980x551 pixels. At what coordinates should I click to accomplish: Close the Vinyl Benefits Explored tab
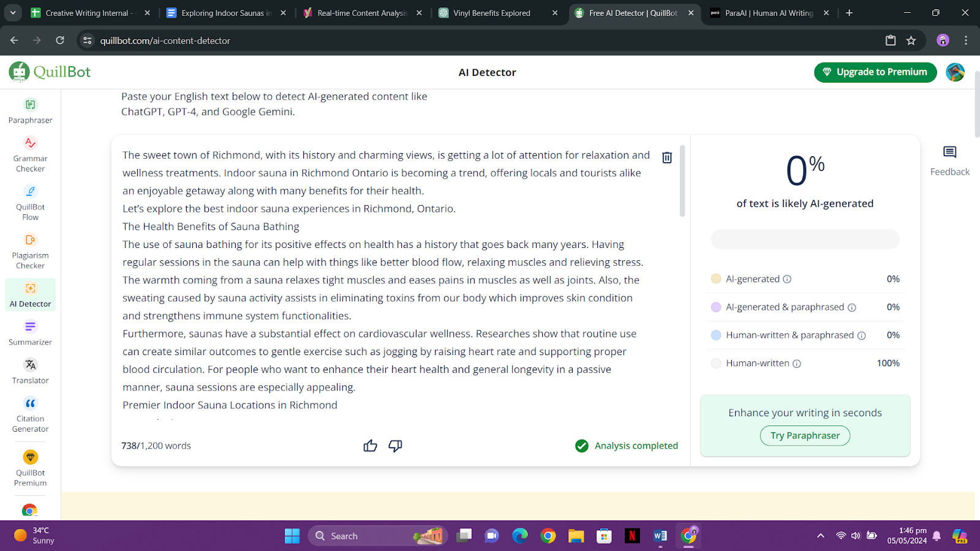coord(555,13)
